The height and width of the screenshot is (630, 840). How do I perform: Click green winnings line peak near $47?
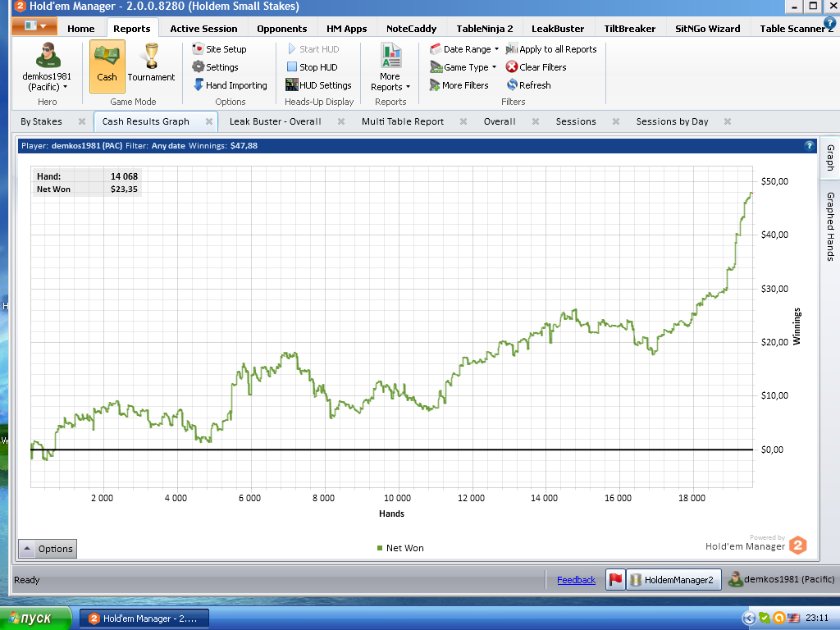[x=751, y=194]
